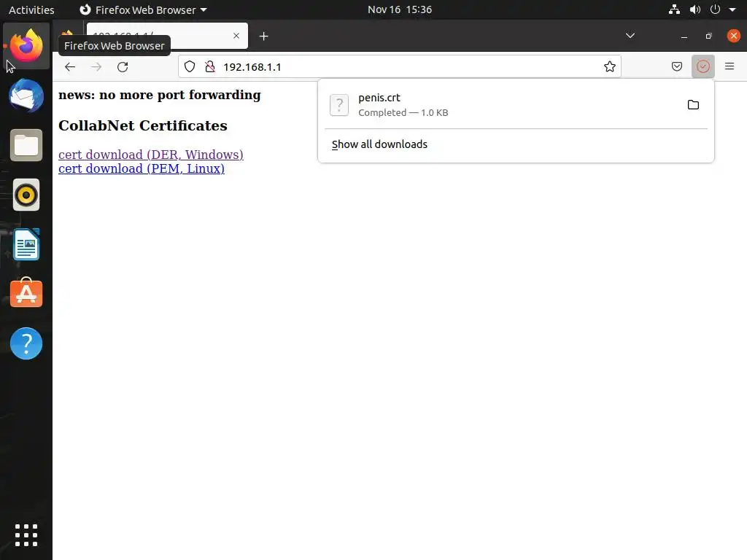Open the clock showing Nov 16 15:36
747x560 pixels.
click(x=400, y=9)
